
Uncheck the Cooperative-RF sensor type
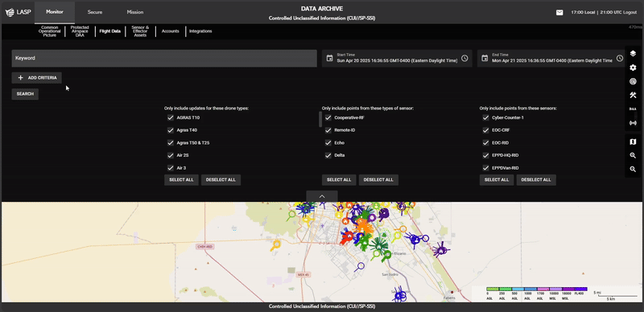pyautogui.click(x=328, y=118)
